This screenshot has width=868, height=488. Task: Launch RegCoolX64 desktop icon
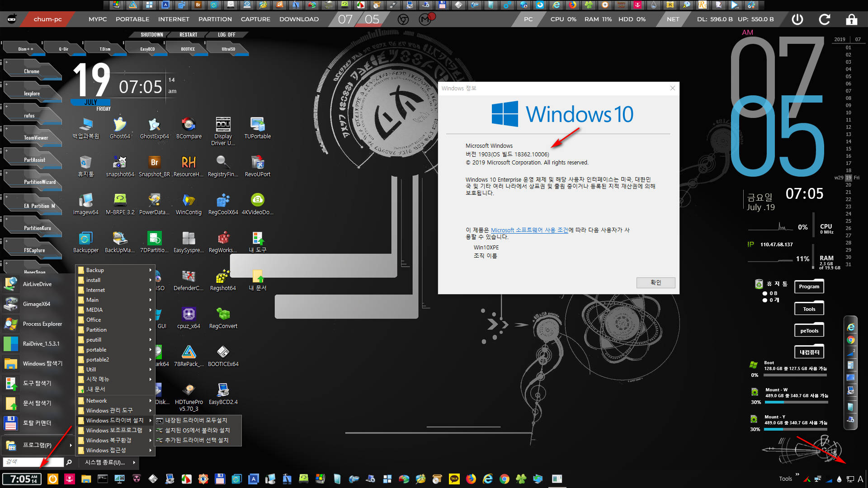(223, 204)
